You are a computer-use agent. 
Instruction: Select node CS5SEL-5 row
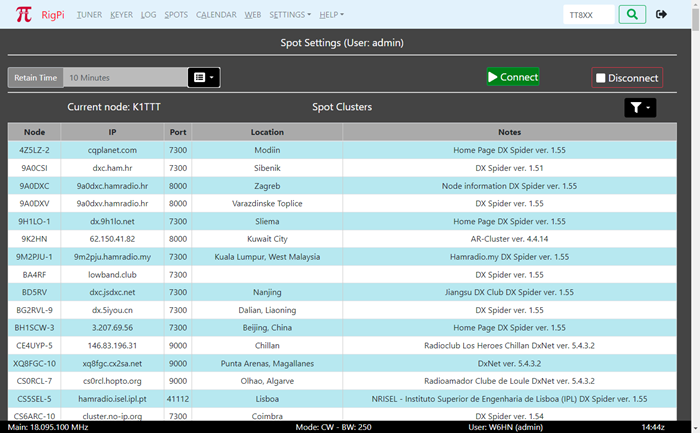[x=342, y=399]
